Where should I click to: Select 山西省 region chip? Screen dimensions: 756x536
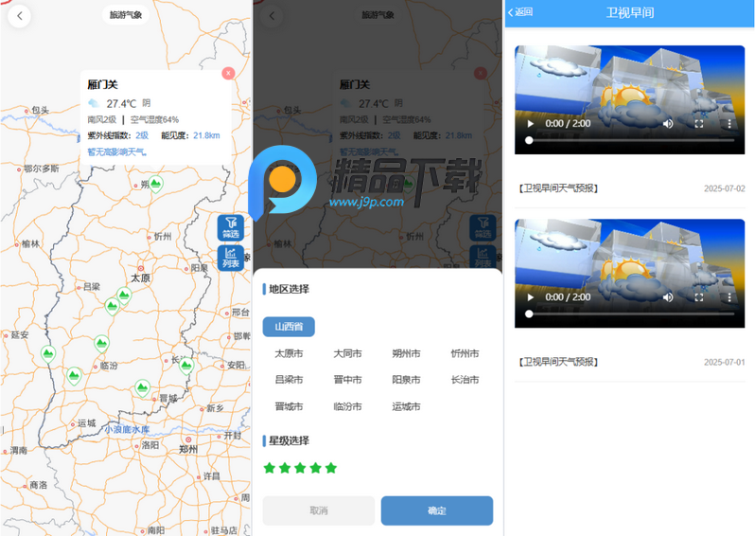[289, 327]
